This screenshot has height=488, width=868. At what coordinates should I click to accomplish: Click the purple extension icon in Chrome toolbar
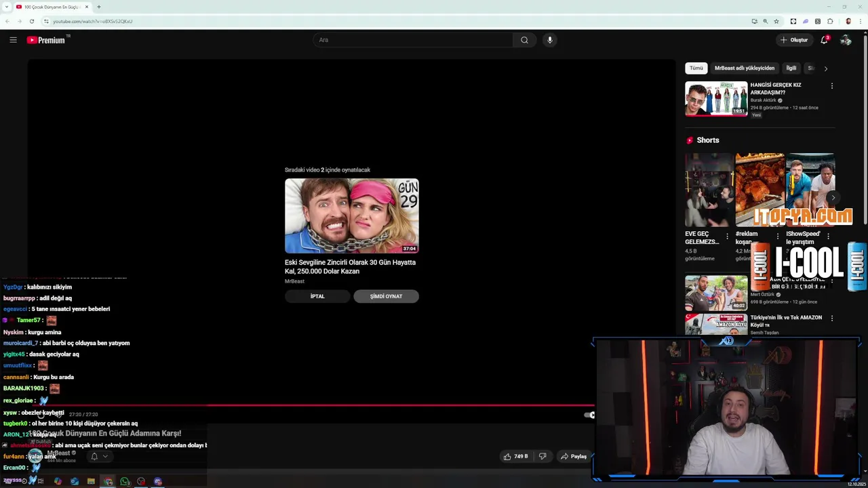(806, 21)
